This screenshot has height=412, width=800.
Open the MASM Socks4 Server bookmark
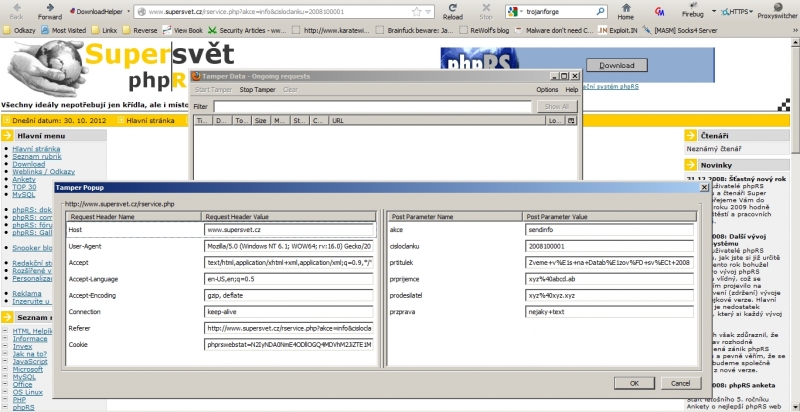(681, 30)
